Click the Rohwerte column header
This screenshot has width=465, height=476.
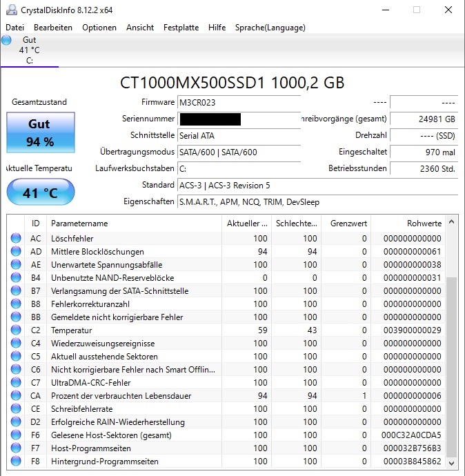408,224
